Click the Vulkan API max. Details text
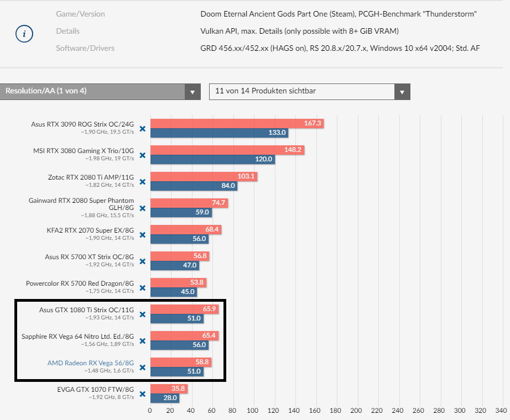 coord(300,31)
